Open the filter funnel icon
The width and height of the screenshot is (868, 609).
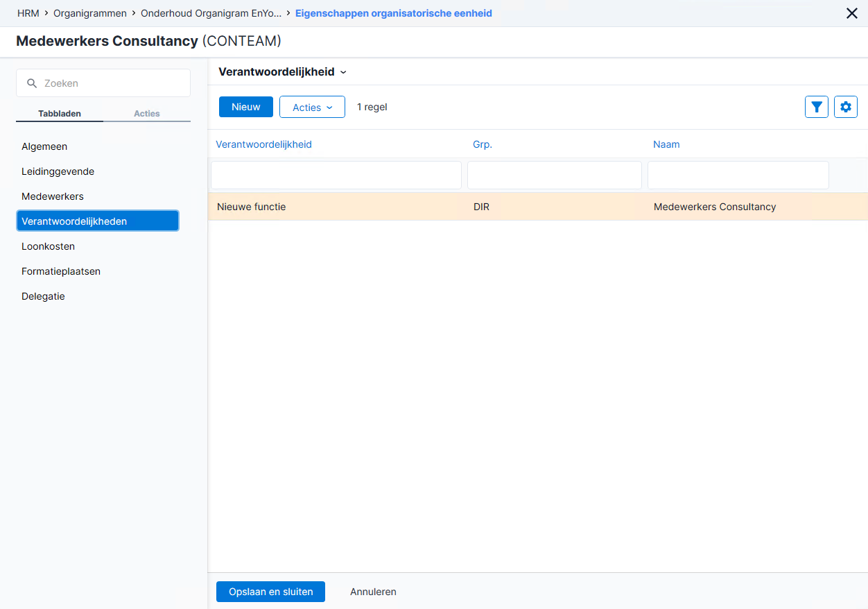pyautogui.click(x=817, y=107)
